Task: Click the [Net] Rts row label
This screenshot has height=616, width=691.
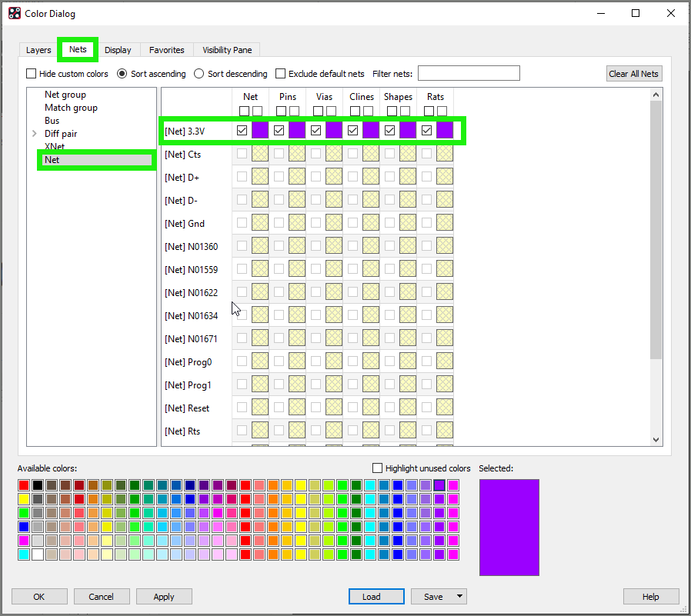Action: [x=182, y=431]
